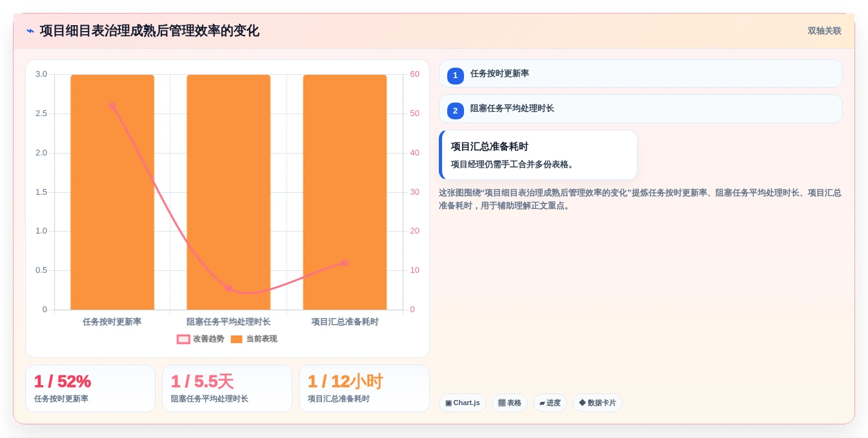Click the 数据卡片 tag chip

(597, 403)
